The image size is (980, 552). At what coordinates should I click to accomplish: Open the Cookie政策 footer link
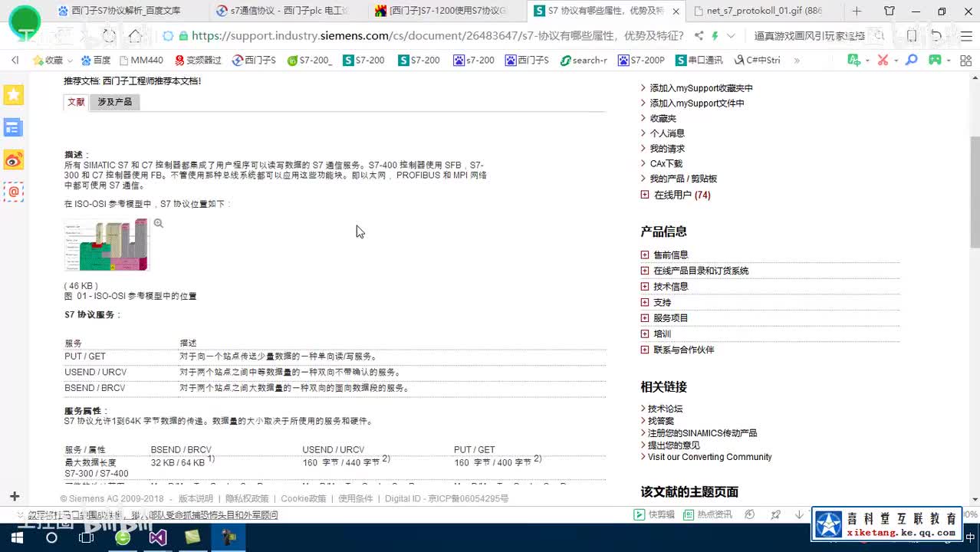click(303, 498)
